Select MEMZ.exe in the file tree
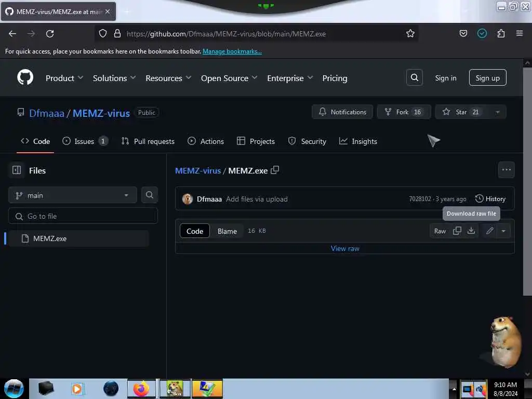 point(78,238)
